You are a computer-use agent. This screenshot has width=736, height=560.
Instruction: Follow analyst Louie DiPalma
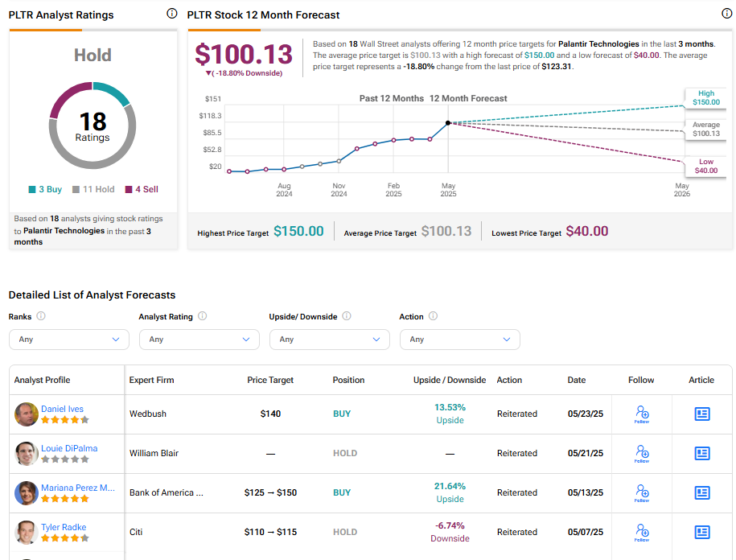[x=642, y=454]
